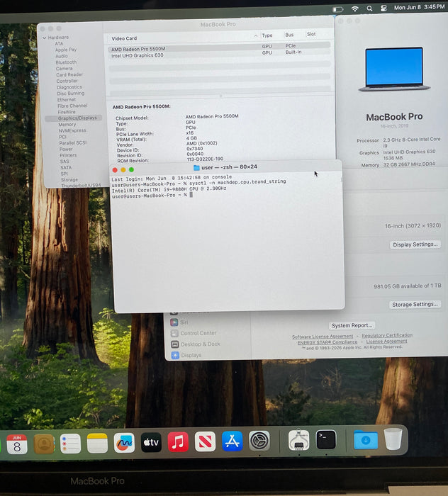Open Terminal from the Dock
This screenshot has height=496, width=448.
(326, 439)
